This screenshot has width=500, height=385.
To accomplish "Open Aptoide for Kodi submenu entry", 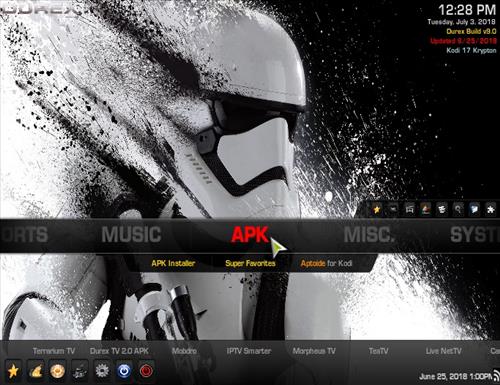I will [326, 263].
